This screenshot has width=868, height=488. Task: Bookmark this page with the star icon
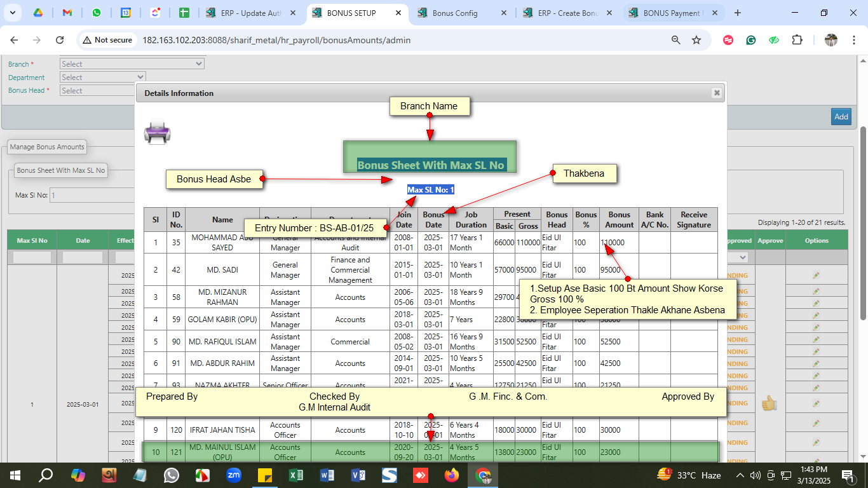pos(696,40)
